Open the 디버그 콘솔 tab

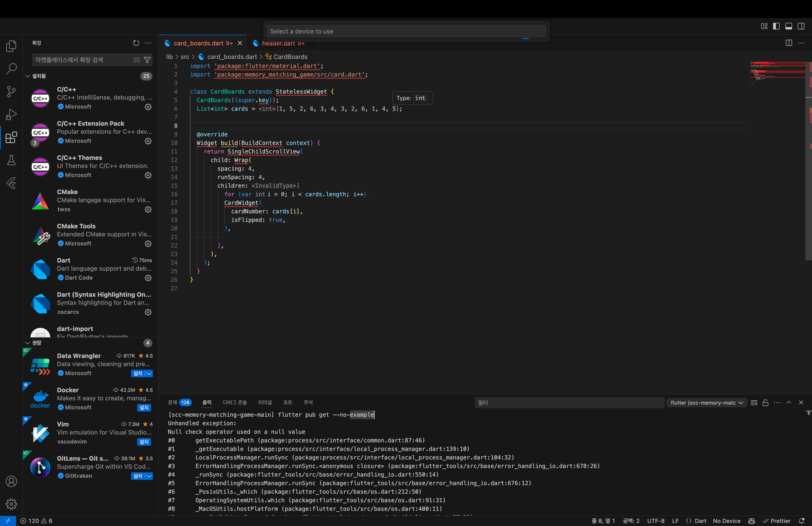pyautogui.click(x=235, y=403)
